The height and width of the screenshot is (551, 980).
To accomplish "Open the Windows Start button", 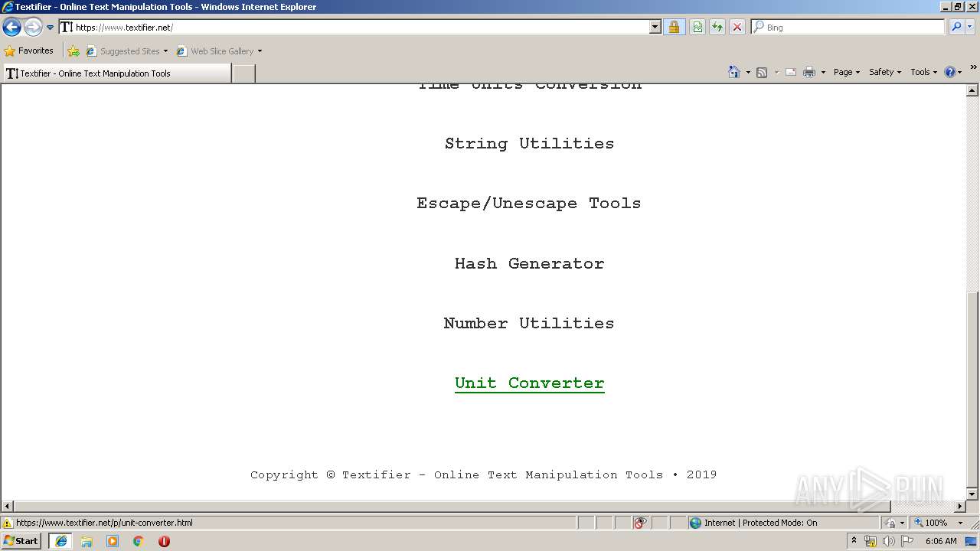I will (x=21, y=541).
